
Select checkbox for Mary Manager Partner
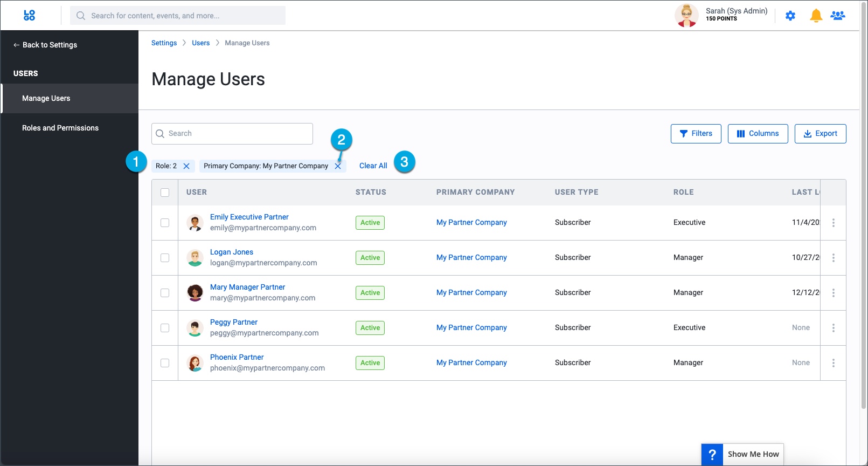pyautogui.click(x=165, y=293)
